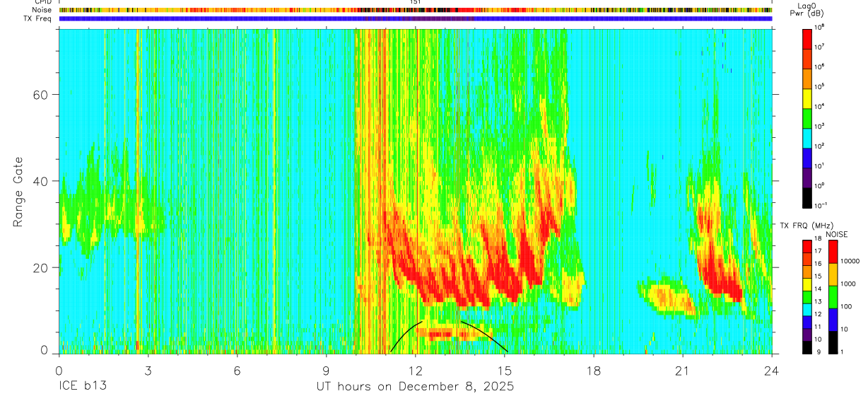The height and width of the screenshot is (401, 868).
Task: Click the black arc curve near range gate 5
Action: tap(449, 336)
